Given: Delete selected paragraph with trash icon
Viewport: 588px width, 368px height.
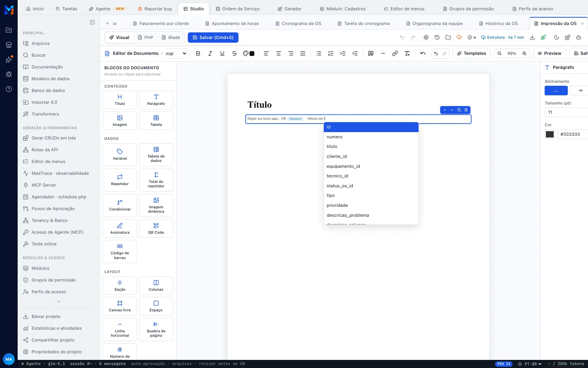Looking at the screenshot, I should coord(466,110).
